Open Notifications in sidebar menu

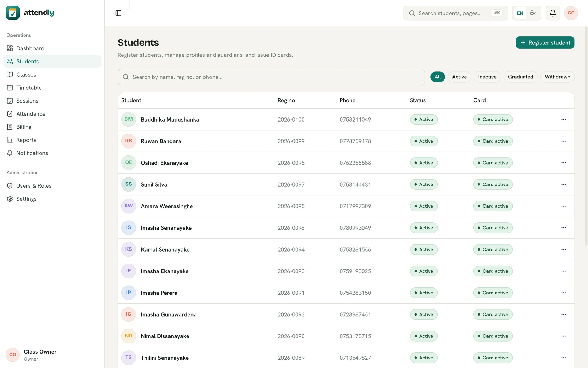[x=52, y=153]
